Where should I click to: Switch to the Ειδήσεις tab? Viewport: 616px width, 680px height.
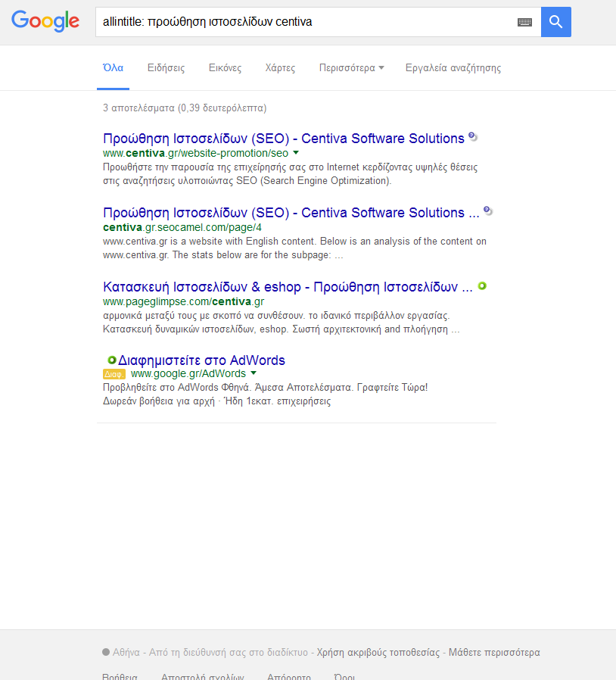tap(166, 67)
